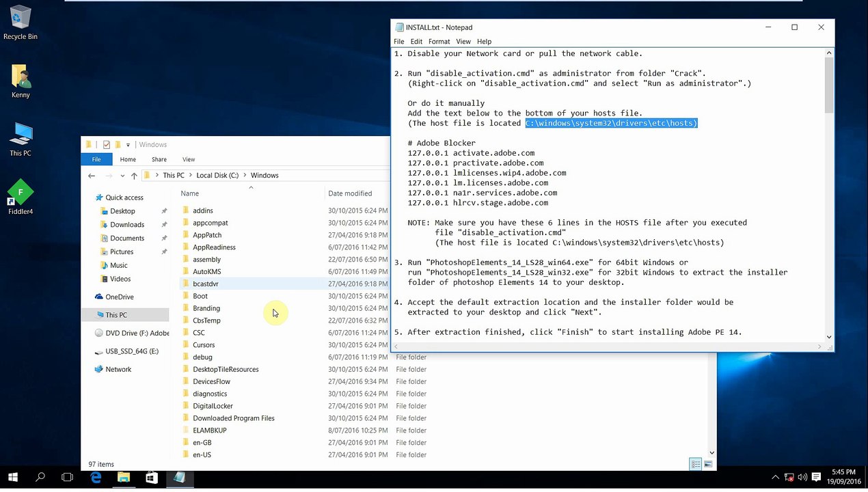Click Local Disk (C:) in the breadcrumb
The width and height of the screenshot is (868, 492).
(217, 176)
